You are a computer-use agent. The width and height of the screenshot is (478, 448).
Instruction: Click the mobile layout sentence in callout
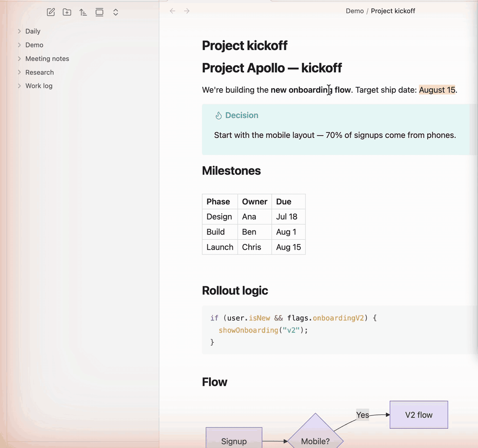click(335, 135)
